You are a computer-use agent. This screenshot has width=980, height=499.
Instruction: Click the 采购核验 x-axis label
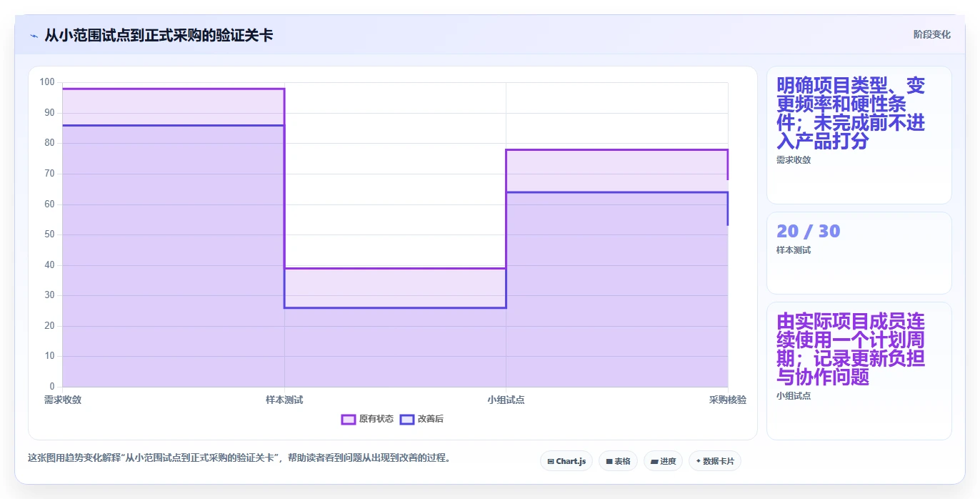coord(728,400)
